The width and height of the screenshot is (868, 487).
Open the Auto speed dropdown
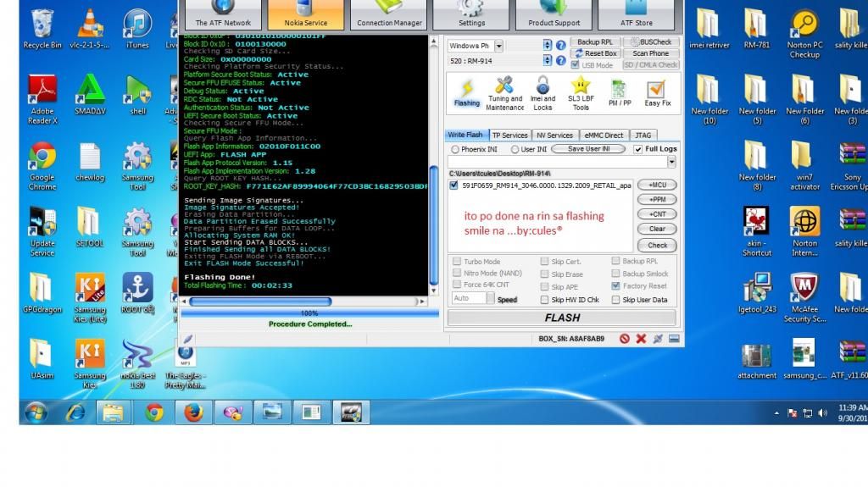coord(487,299)
